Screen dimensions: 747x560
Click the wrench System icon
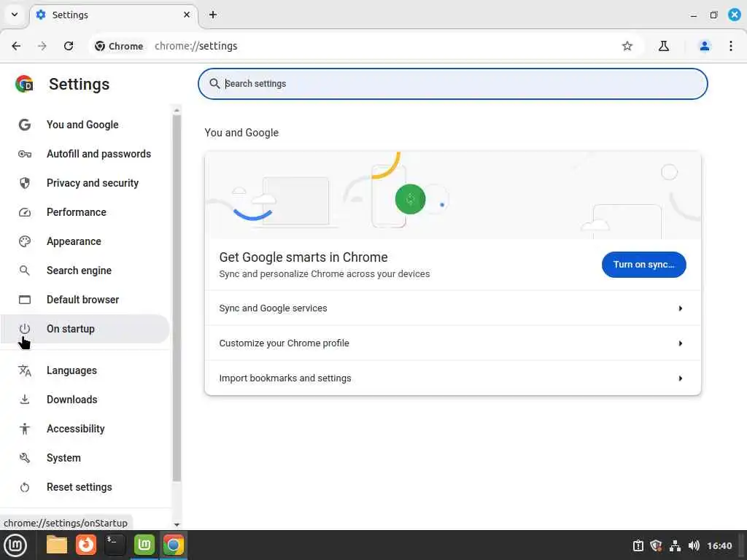click(25, 458)
